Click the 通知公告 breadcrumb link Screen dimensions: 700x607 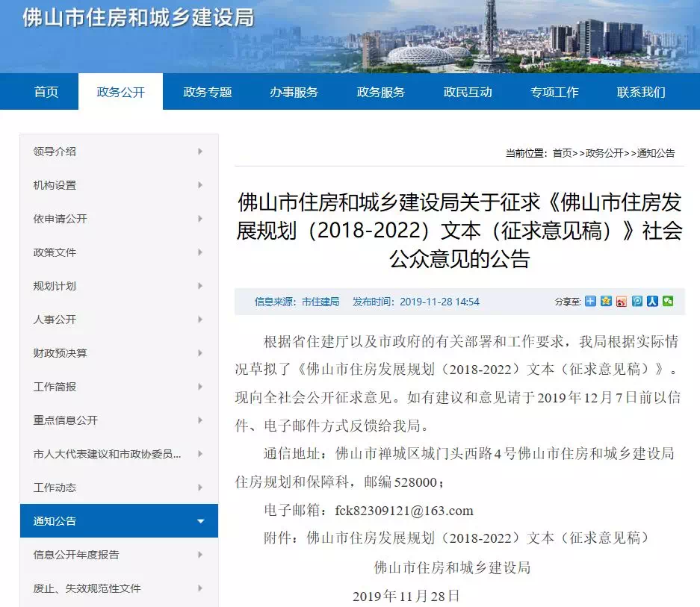point(656,153)
